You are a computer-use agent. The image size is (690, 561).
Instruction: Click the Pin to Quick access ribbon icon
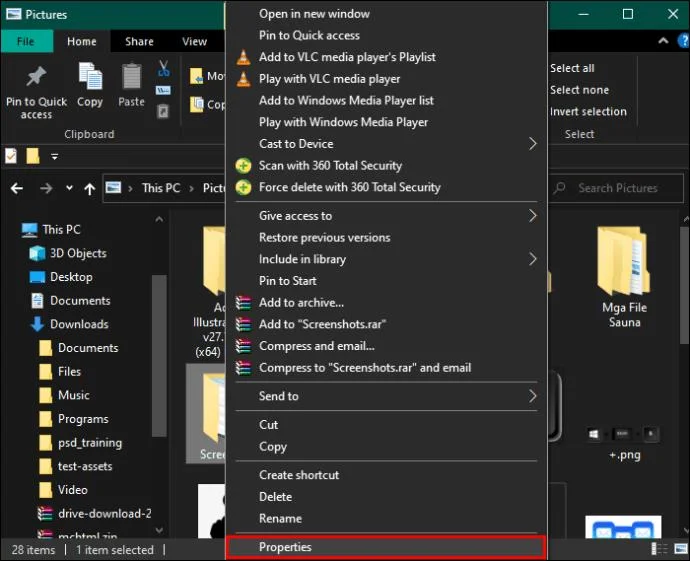36,77
